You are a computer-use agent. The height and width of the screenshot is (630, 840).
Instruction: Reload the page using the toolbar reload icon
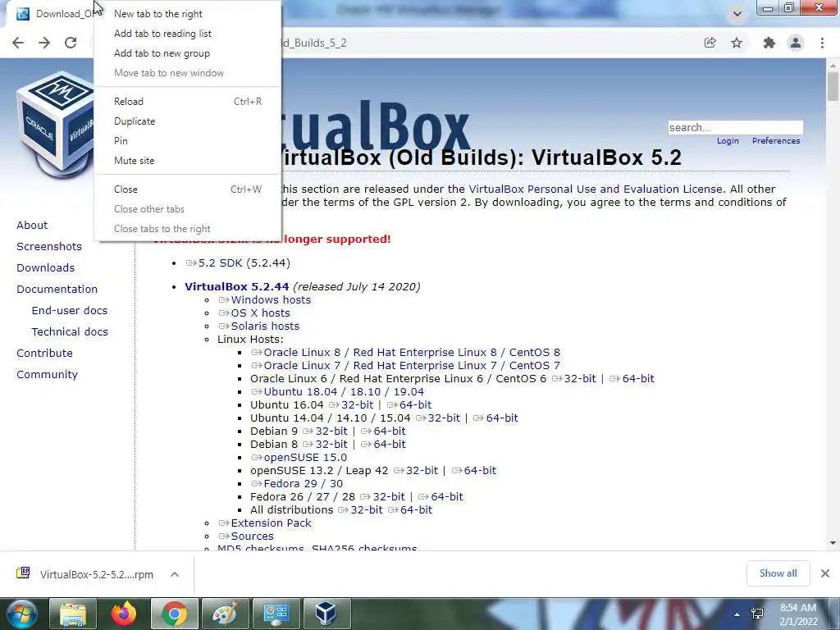pos(71,43)
